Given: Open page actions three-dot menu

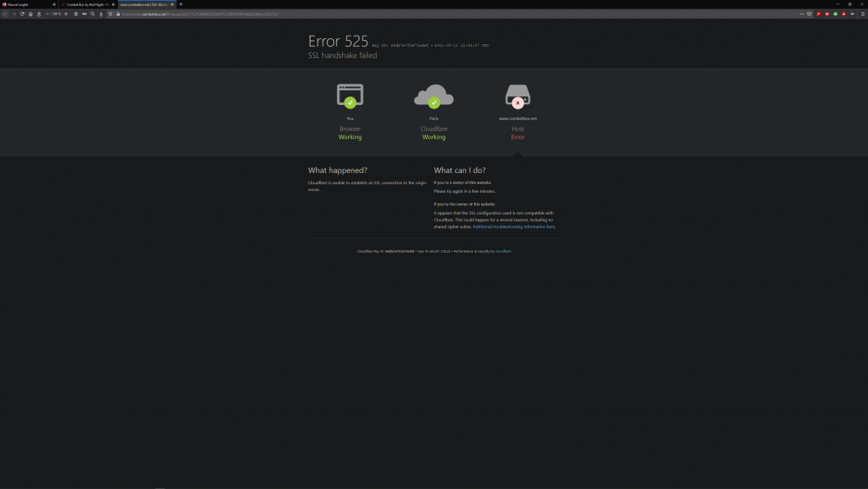Looking at the screenshot, I should (x=801, y=14).
